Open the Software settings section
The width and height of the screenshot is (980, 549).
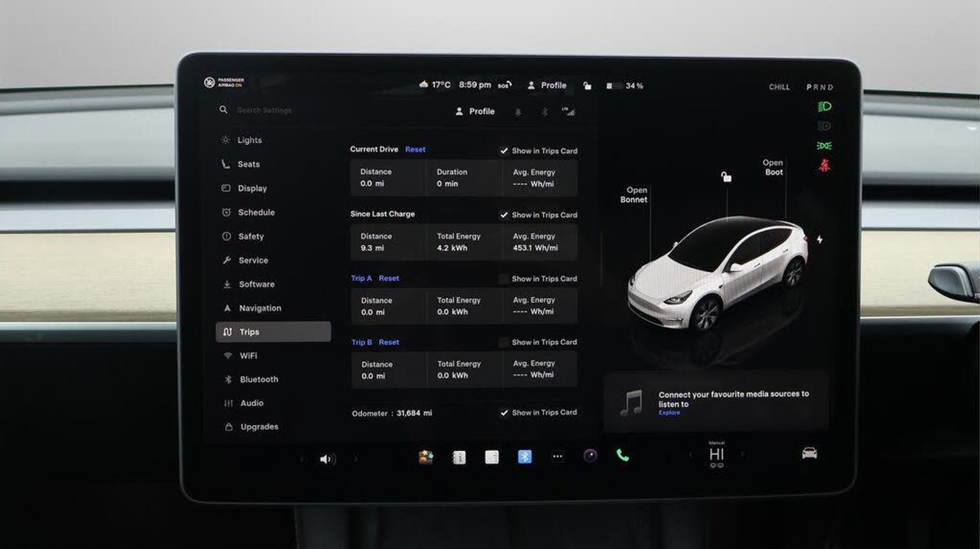256,284
